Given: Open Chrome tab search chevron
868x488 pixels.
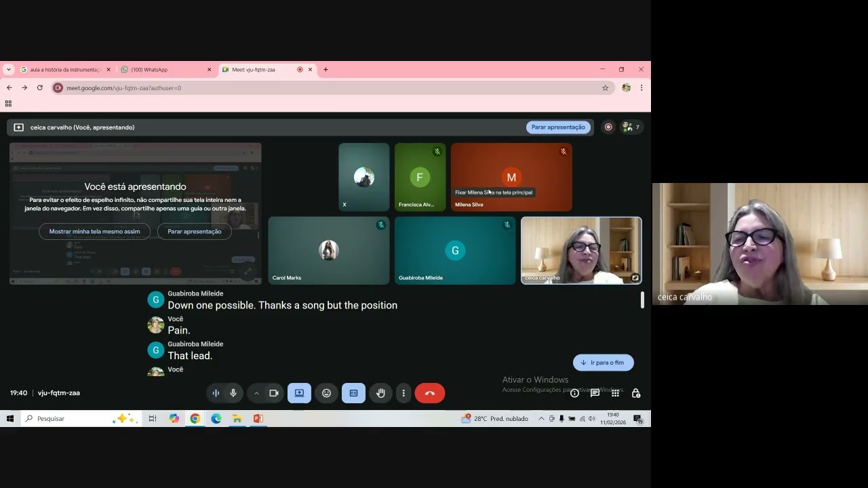Looking at the screenshot, I should [x=8, y=69].
